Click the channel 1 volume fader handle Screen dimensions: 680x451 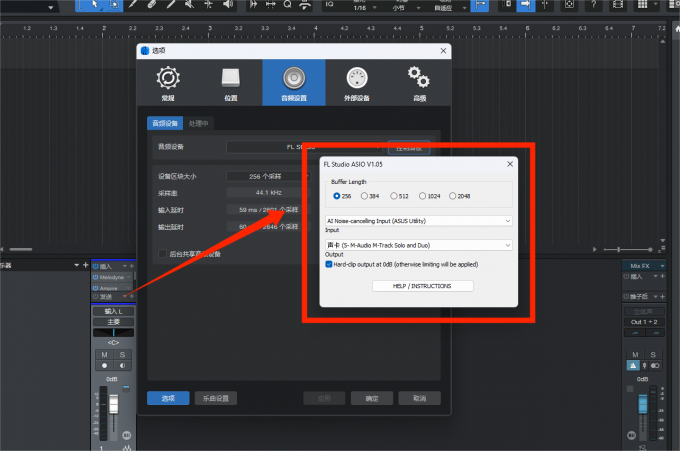(114, 404)
